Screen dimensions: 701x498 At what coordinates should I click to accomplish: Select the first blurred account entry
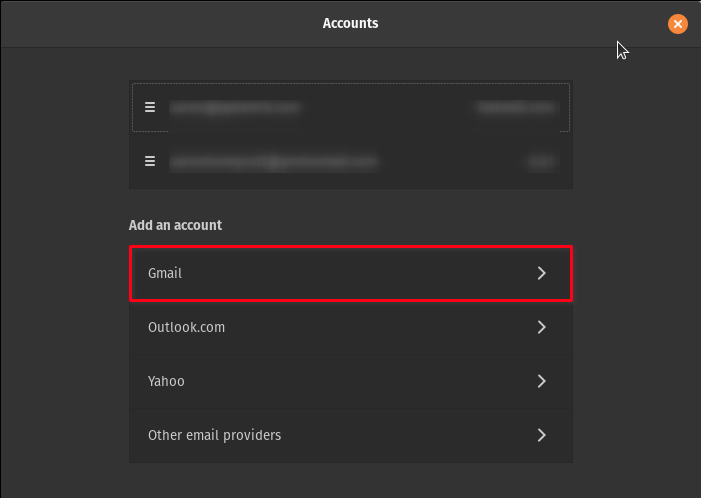(351, 107)
